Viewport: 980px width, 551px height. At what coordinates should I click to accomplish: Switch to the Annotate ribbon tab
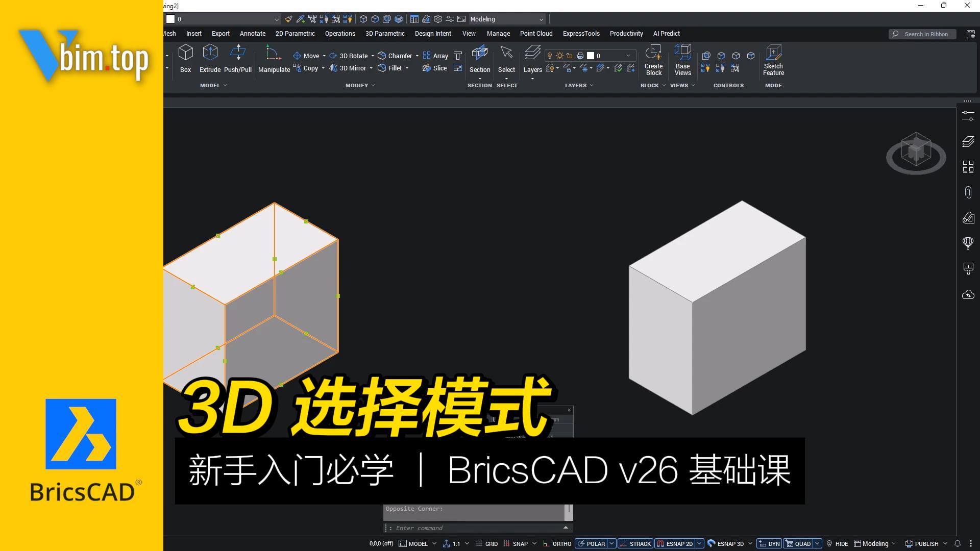tap(252, 34)
